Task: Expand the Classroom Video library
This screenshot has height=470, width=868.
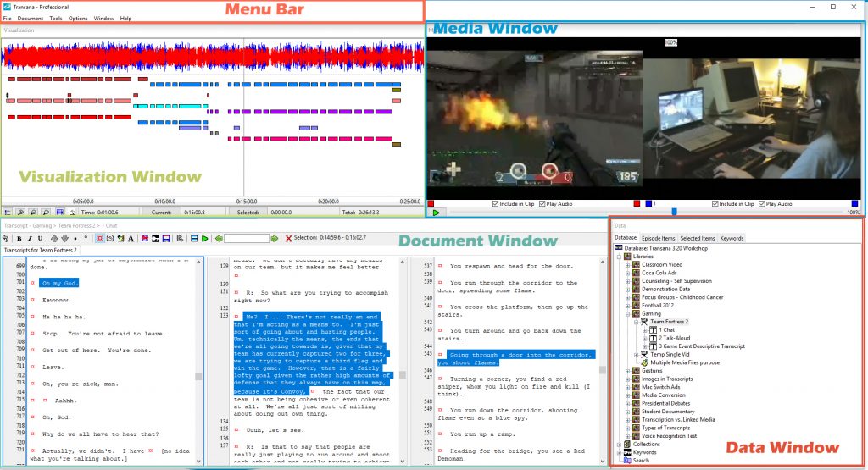Action: click(627, 264)
